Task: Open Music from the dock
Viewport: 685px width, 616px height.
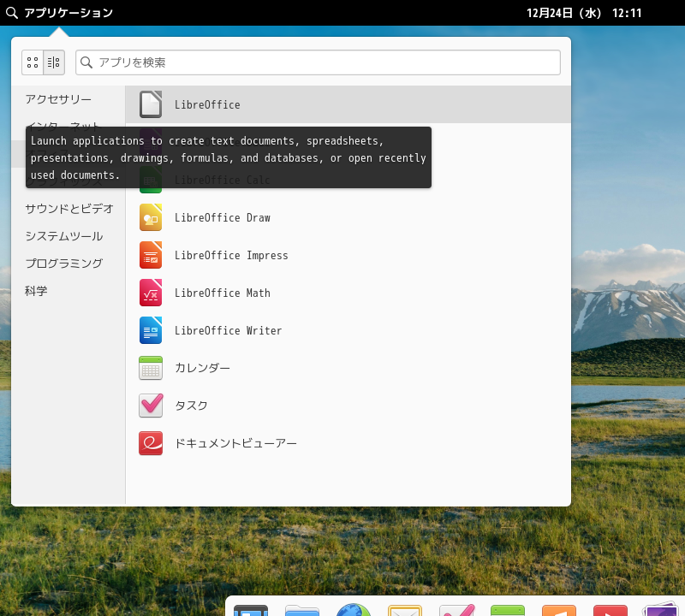Action: [559, 610]
